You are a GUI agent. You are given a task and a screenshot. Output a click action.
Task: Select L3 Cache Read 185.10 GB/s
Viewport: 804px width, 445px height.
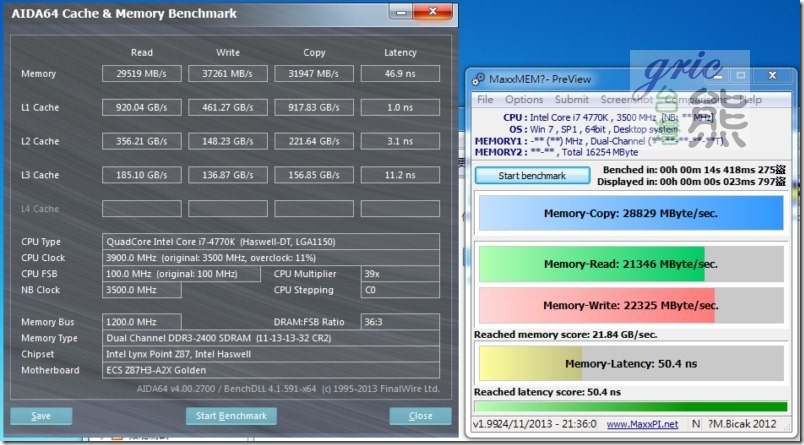point(142,175)
